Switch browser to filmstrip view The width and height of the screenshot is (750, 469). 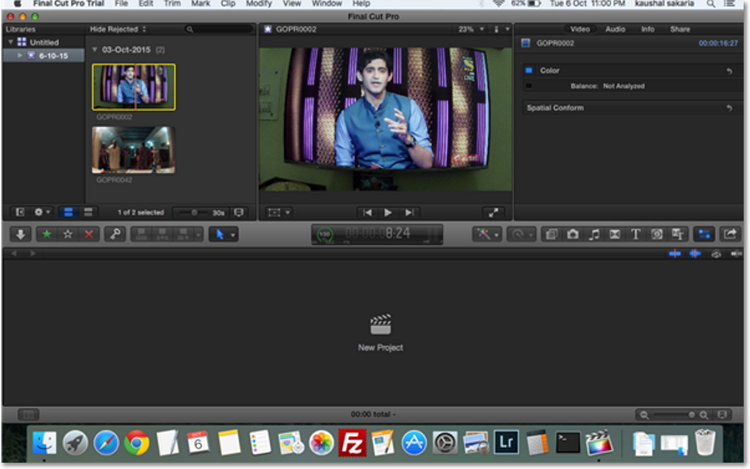[68, 212]
